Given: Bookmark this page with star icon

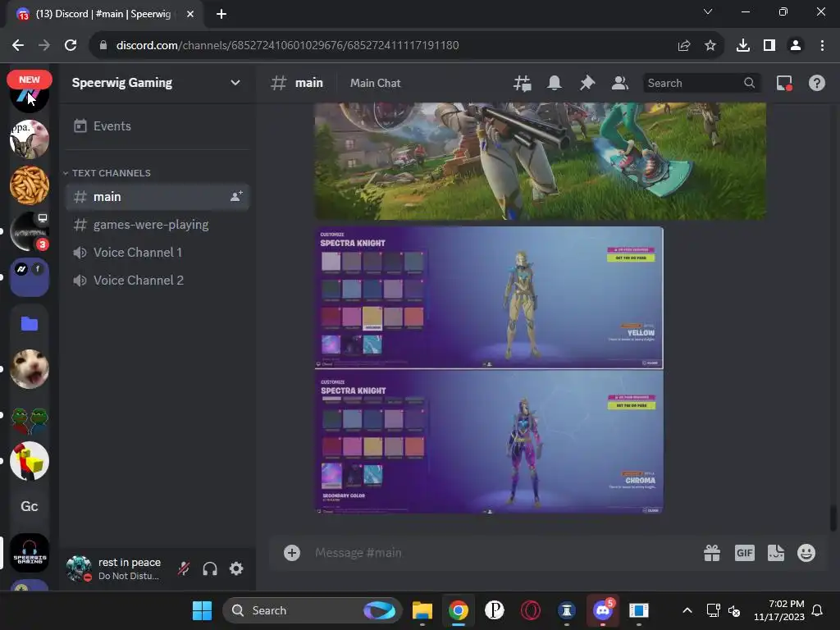Looking at the screenshot, I should (710, 46).
